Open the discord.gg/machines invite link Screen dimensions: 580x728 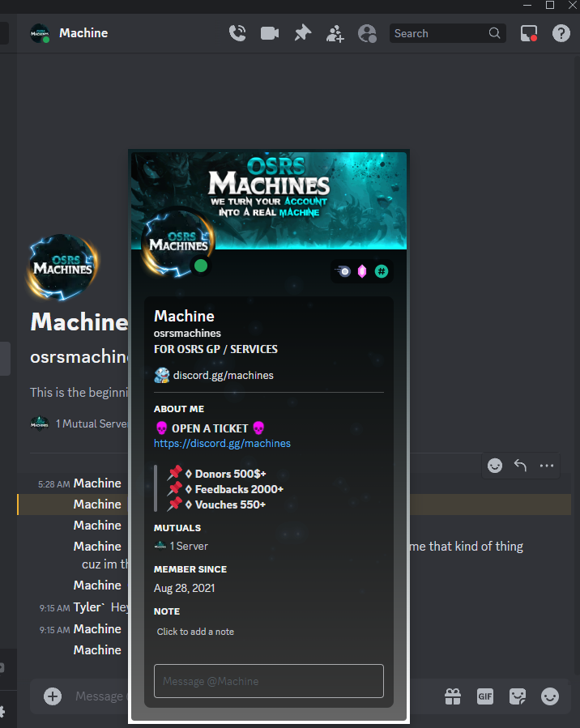pyautogui.click(x=222, y=444)
